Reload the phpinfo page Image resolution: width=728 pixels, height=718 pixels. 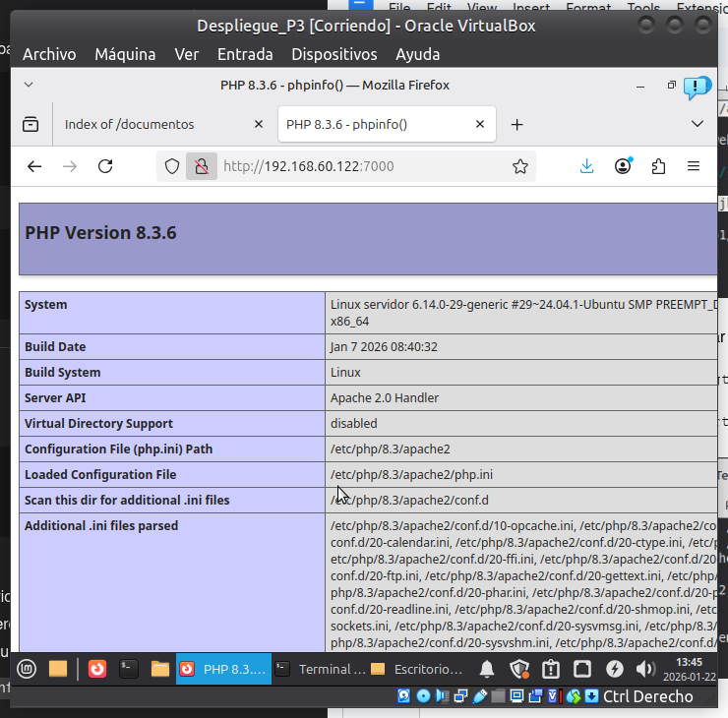[x=105, y=166]
